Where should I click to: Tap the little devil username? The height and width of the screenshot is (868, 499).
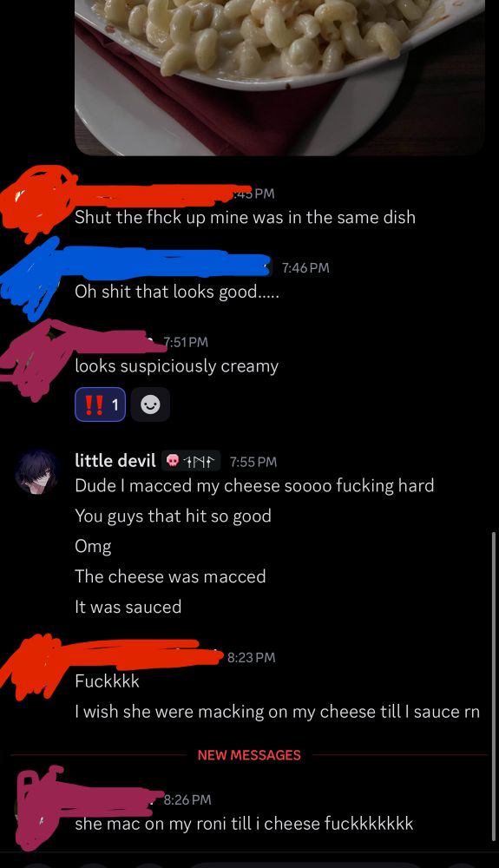(x=115, y=461)
